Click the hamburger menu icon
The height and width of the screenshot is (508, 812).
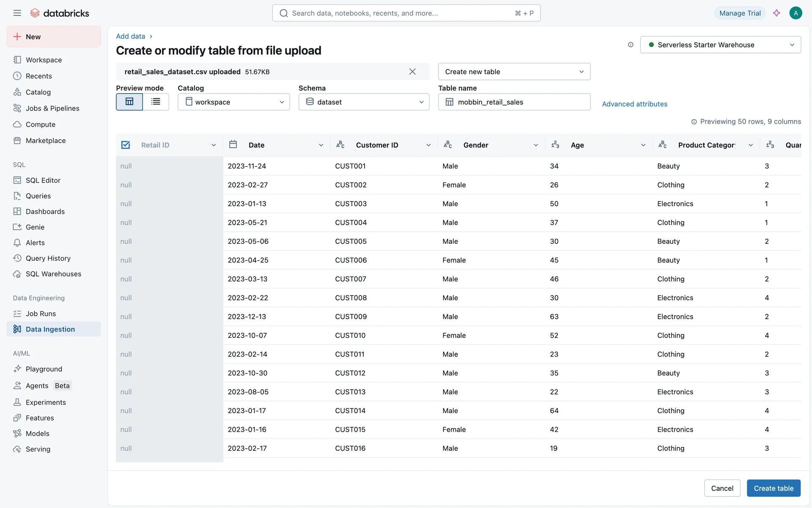[17, 13]
